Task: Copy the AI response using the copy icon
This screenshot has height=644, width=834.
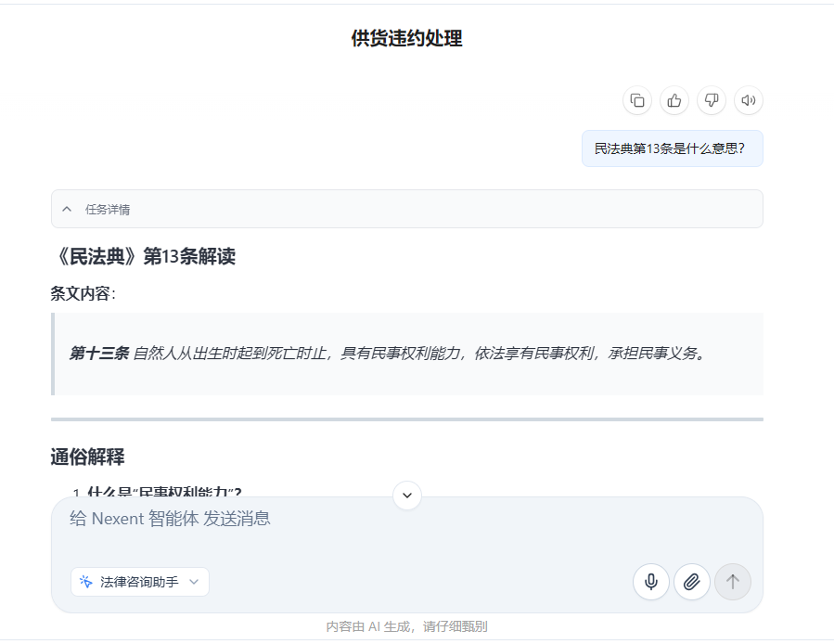Action: pos(636,100)
